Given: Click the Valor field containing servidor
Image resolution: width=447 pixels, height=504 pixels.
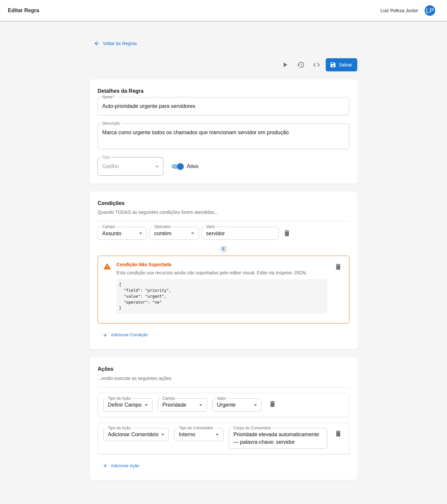Looking at the screenshot, I should [240, 233].
